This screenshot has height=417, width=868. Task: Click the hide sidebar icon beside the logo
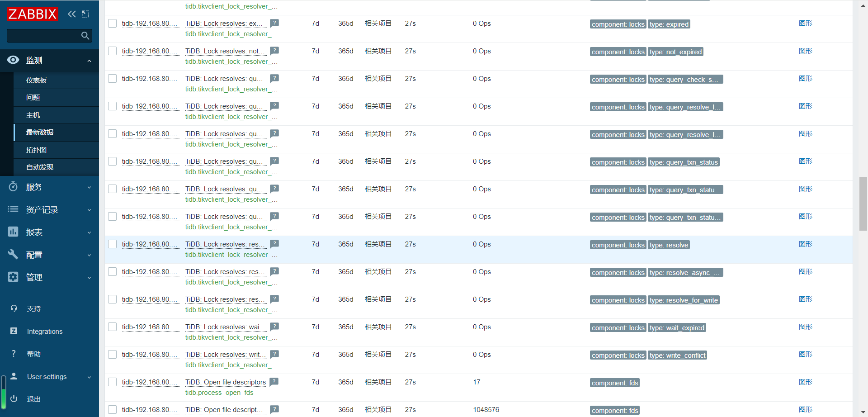[x=85, y=14]
